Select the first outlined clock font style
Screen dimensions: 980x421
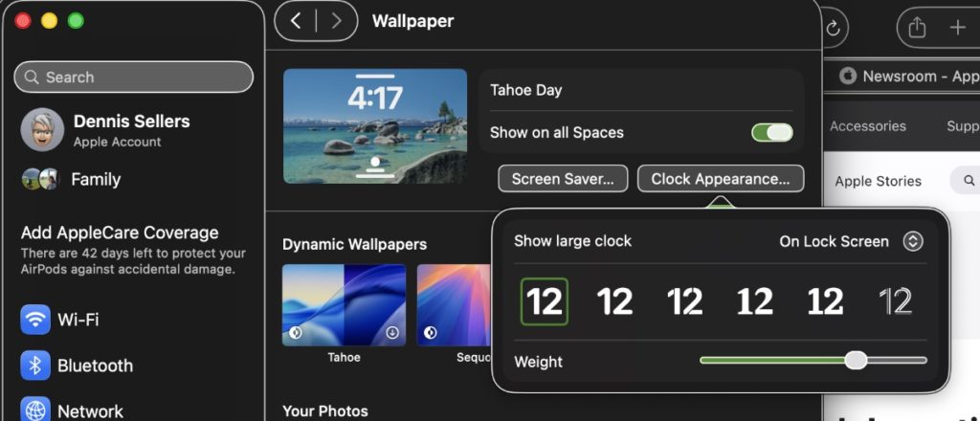click(x=545, y=302)
